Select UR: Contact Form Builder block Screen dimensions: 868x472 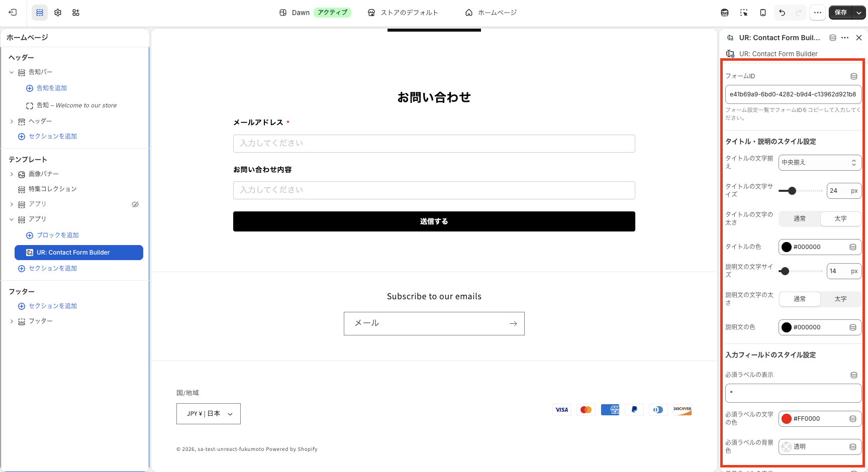click(x=79, y=253)
